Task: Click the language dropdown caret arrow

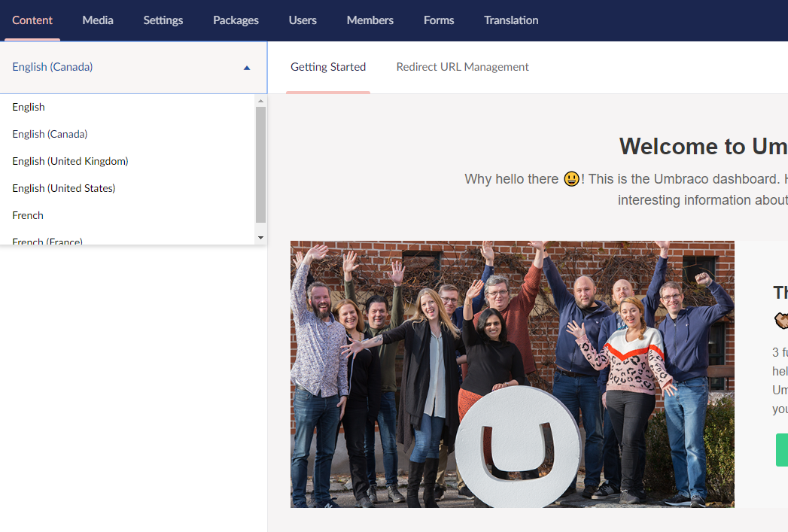Action: click(x=247, y=68)
